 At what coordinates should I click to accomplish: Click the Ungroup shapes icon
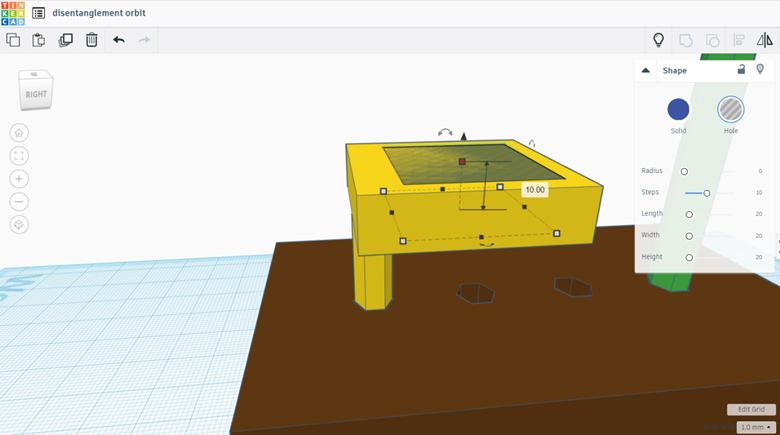coord(712,40)
